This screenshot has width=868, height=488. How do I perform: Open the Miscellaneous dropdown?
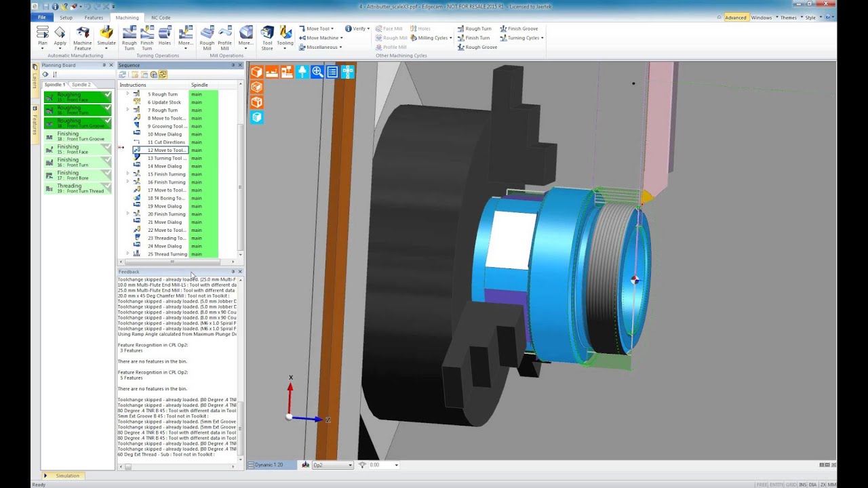pyautogui.click(x=321, y=47)
